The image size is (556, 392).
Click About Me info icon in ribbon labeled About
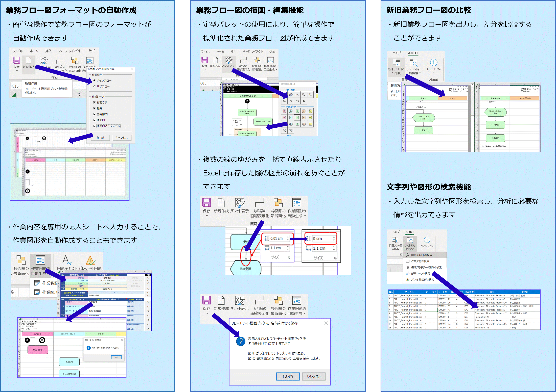pos(433,62)
